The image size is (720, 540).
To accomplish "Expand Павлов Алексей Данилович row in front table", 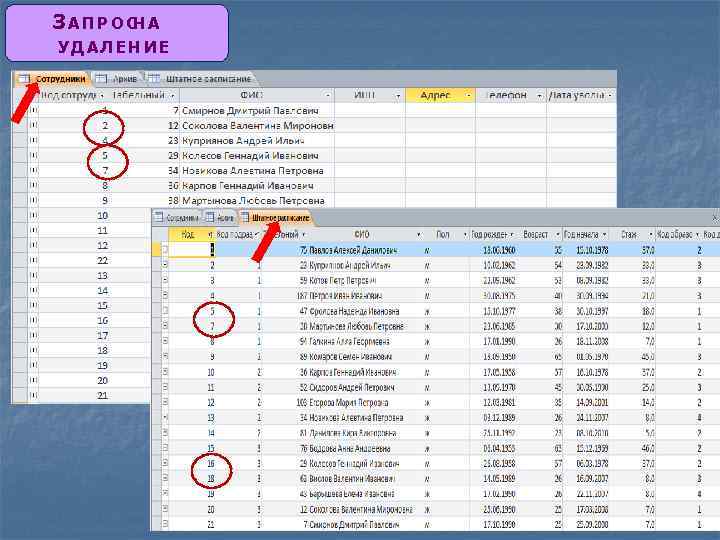I will point(165,250).
